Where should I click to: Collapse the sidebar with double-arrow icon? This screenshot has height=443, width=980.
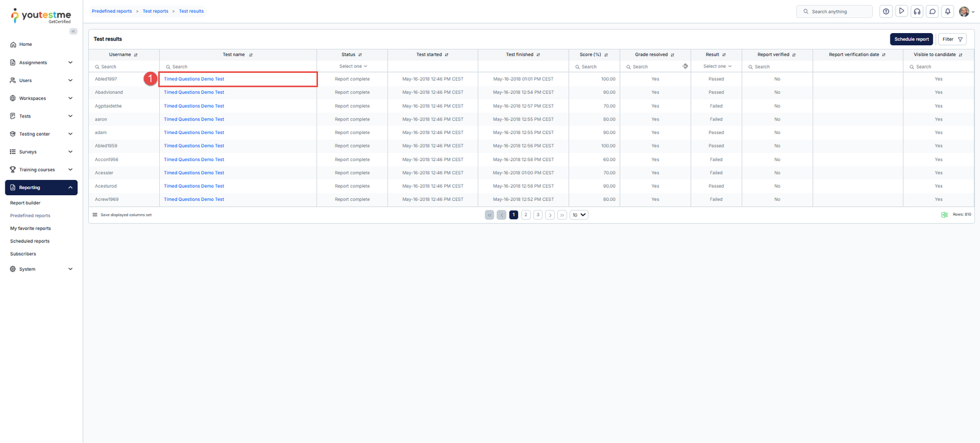coord(73,31)
